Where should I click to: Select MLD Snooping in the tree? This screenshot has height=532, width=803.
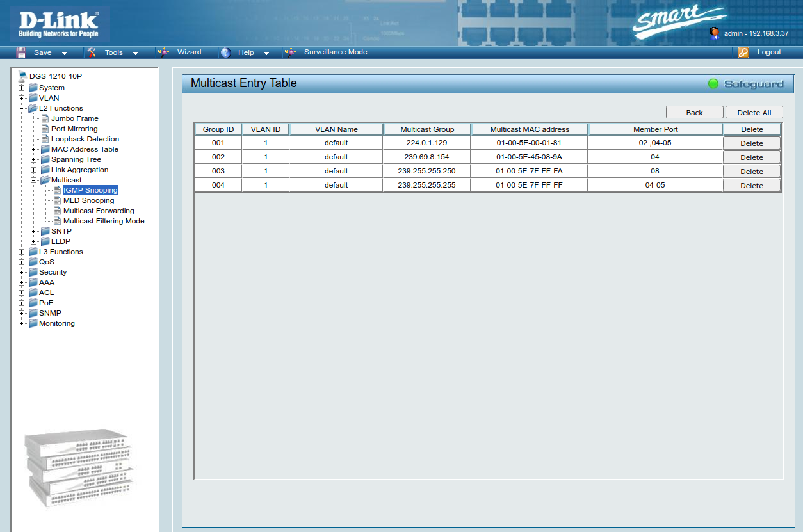[x=88, y=200]
